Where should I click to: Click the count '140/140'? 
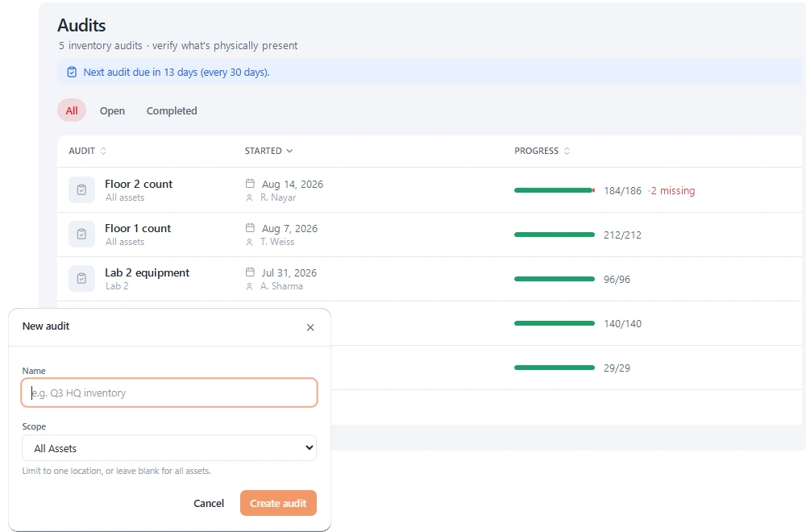[622, 323]
